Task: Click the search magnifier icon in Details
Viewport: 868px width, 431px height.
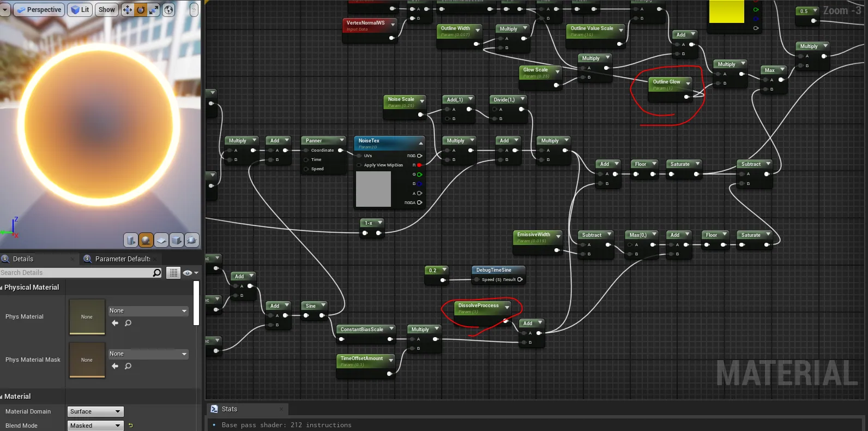Action: coord(157,273)
